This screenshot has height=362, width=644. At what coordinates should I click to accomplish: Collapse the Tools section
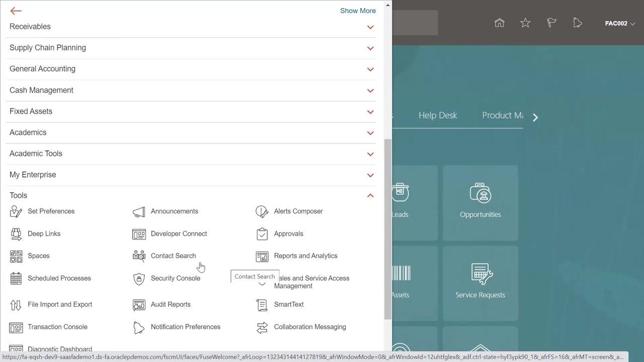pyautogui.click(x=370, y=196)
